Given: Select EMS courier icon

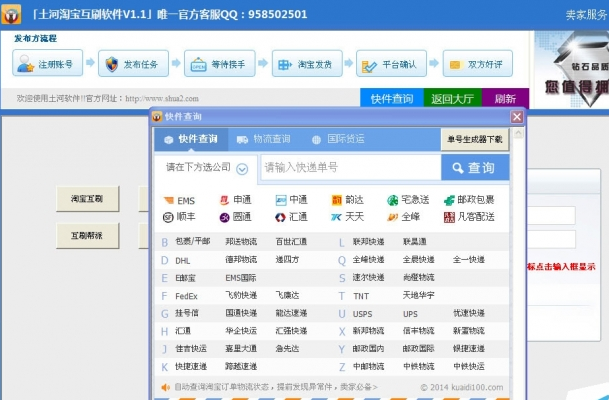Looking at the screenshot, I should pos(179,200).
